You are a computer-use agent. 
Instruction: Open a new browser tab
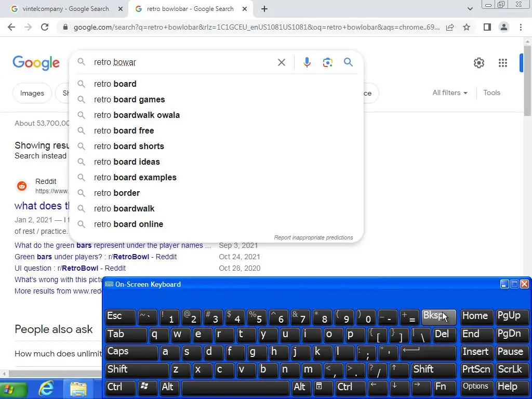click(x=264, y=9)
